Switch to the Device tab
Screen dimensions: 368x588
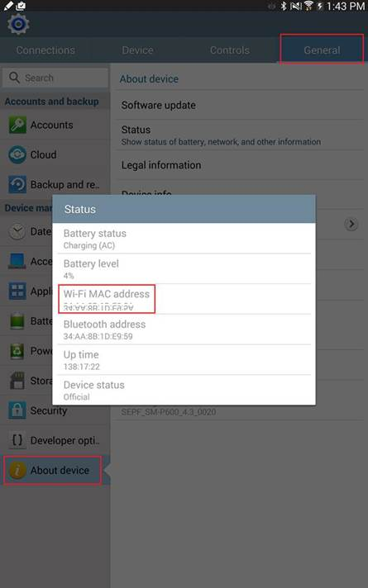(138, 50)
